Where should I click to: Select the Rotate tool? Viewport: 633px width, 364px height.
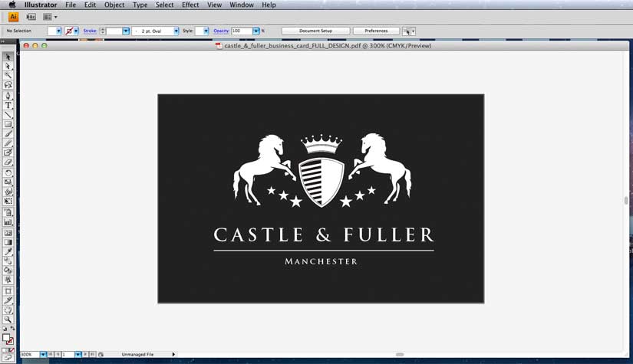8,173
